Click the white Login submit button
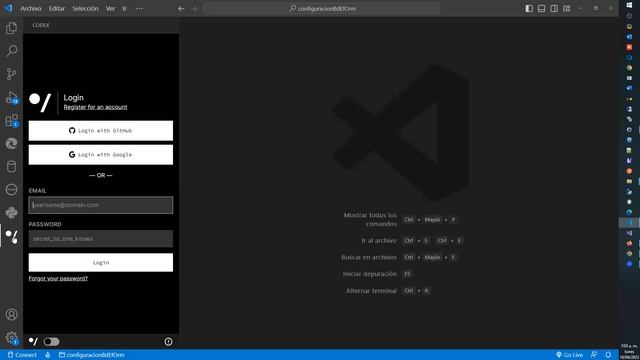Image resolution: width=640 pixels, height=360 pixels. [x=101, y=262]
